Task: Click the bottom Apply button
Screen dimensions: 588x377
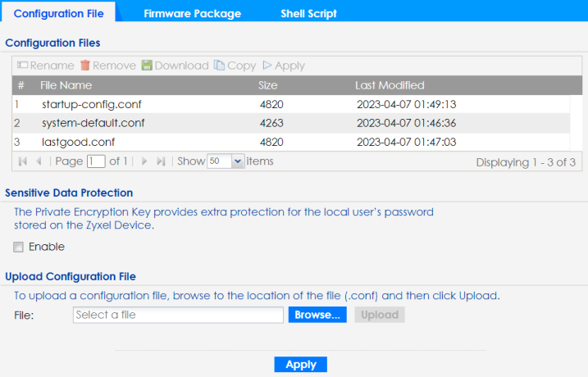Action: [300, 365]
